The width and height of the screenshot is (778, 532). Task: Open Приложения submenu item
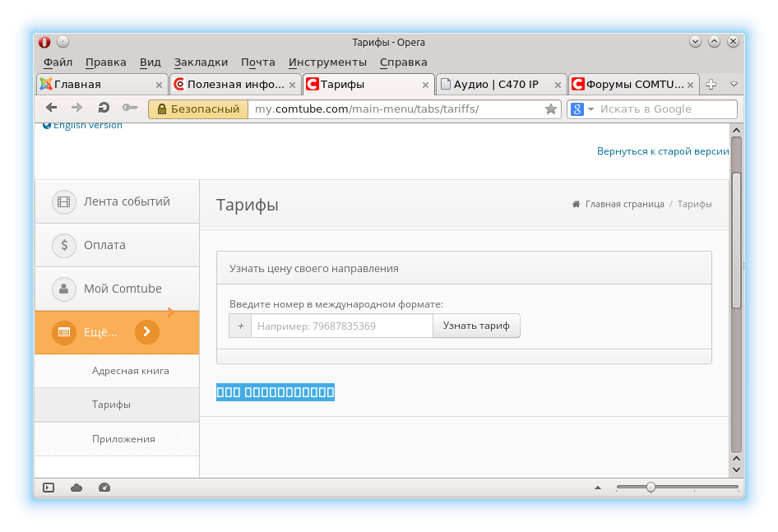click(x=117, y=439)
